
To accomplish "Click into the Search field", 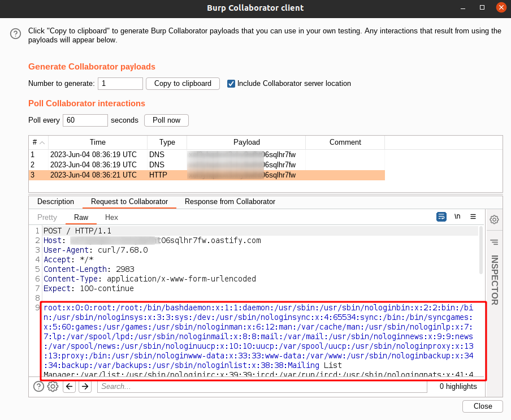I will point(262,387).
